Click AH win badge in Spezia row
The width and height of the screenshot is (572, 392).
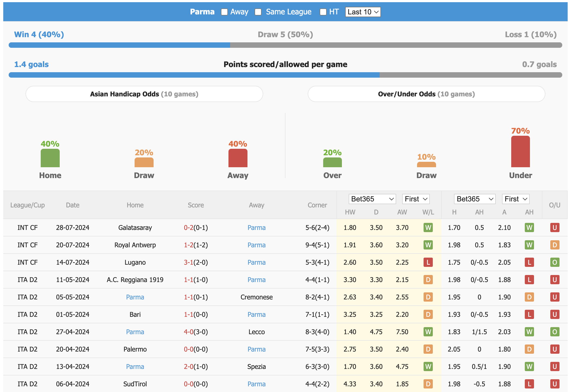[x=529, y=366]
